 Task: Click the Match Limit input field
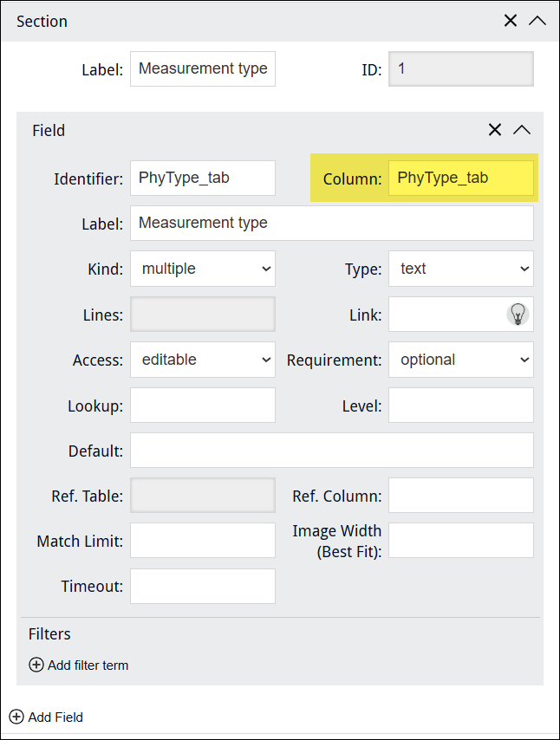[203, 541]
